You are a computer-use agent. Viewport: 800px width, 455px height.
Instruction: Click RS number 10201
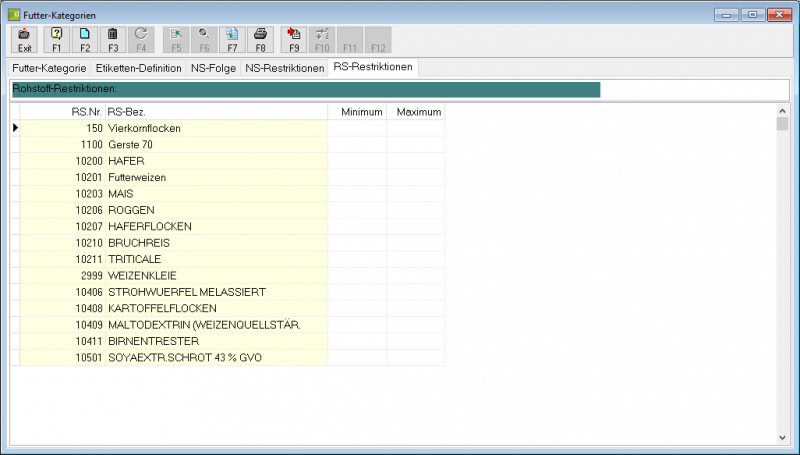(89, 177)
